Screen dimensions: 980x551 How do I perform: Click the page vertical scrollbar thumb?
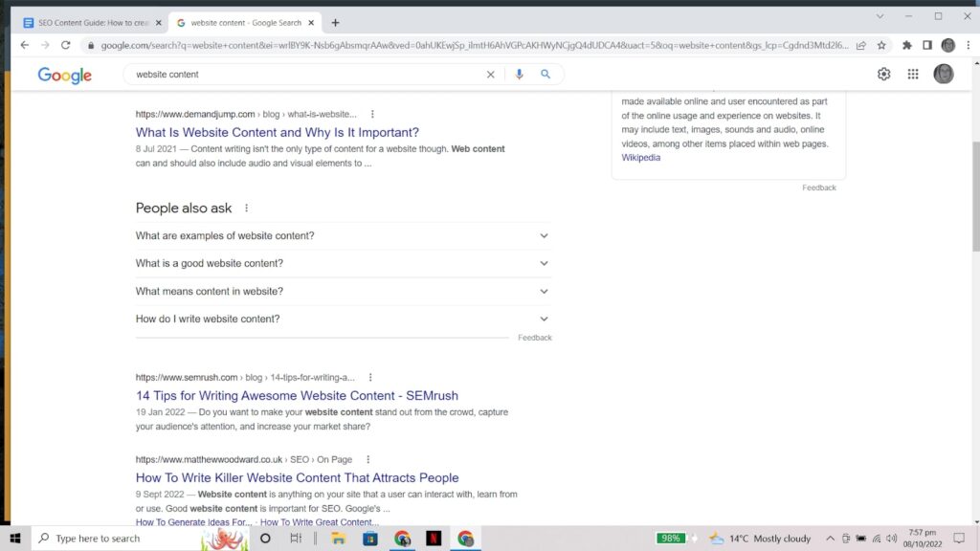click(x=975, y=196)
